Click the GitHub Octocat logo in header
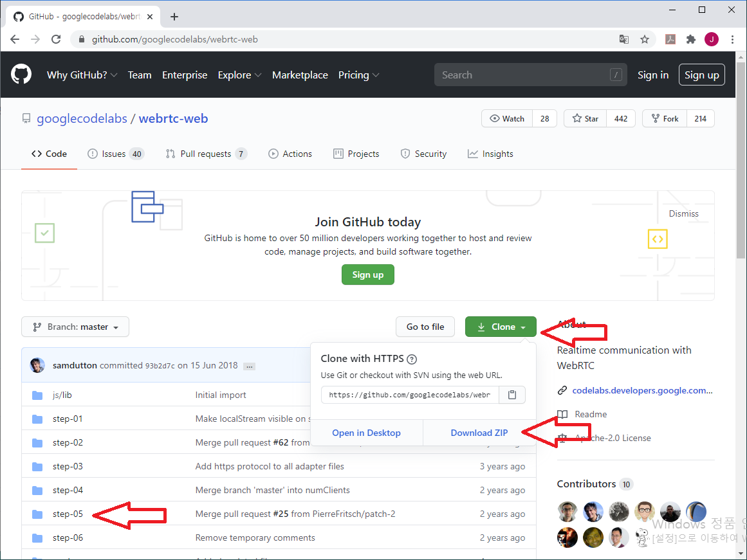Screen dimensions: 747x560 coord(21,75)
